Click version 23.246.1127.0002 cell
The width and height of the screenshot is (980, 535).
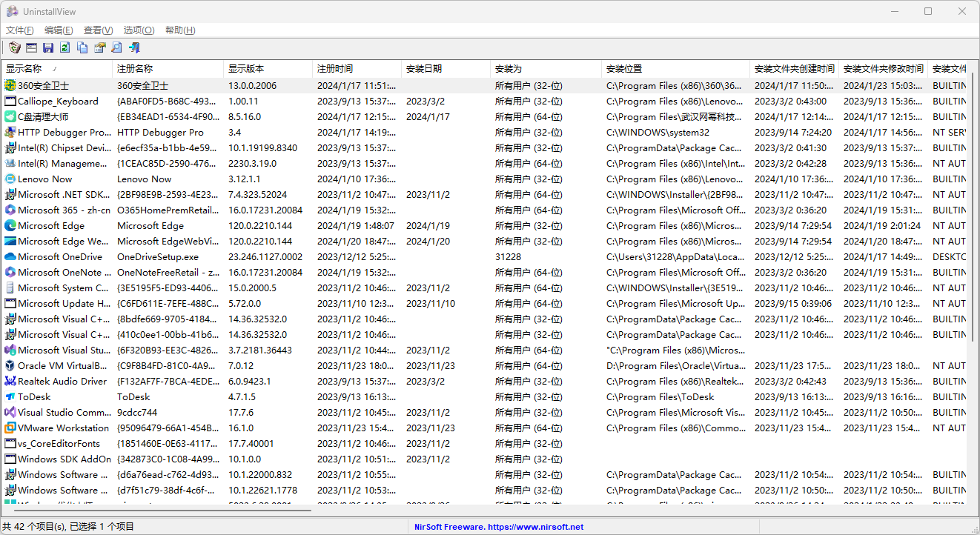(x=265, y=257)
